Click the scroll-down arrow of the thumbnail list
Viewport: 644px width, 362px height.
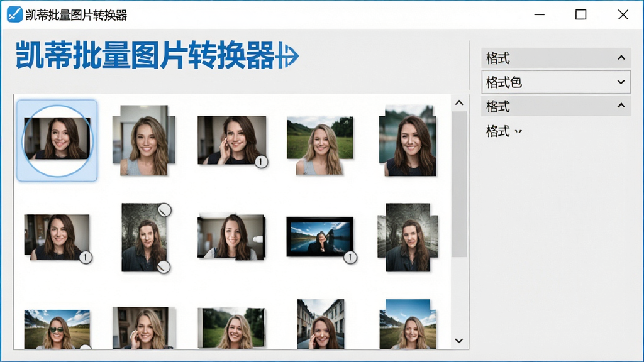click(x=459, y=341)
